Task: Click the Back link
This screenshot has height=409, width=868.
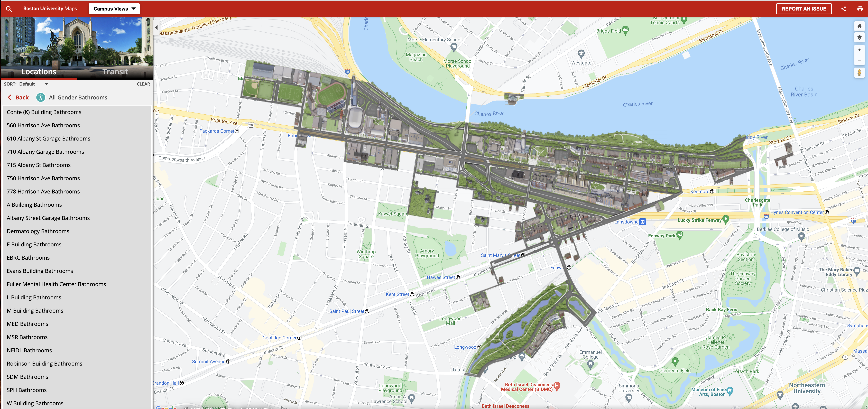Action: point(22,97)
